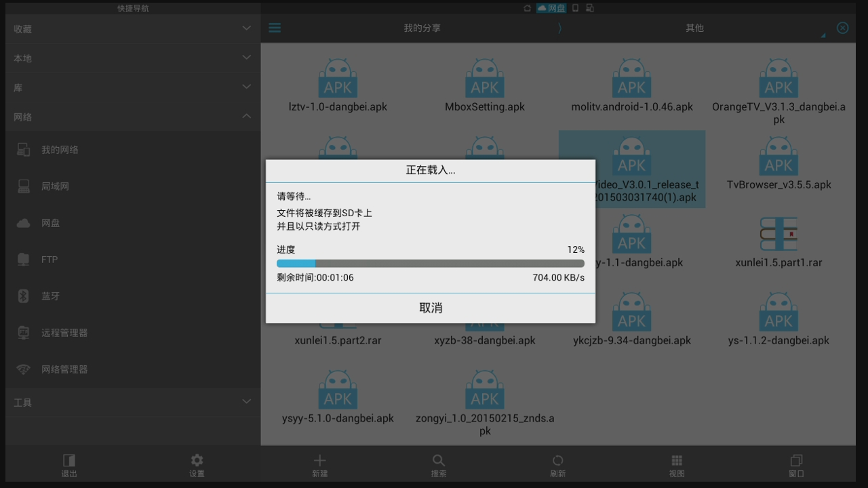Collapse the 网络 section

point(133,117)
